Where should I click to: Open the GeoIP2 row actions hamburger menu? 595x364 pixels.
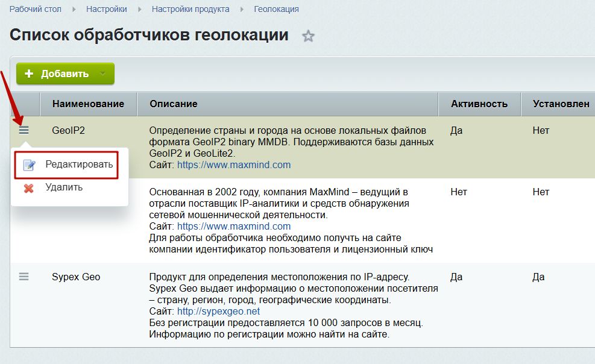[x=24, y=130]
